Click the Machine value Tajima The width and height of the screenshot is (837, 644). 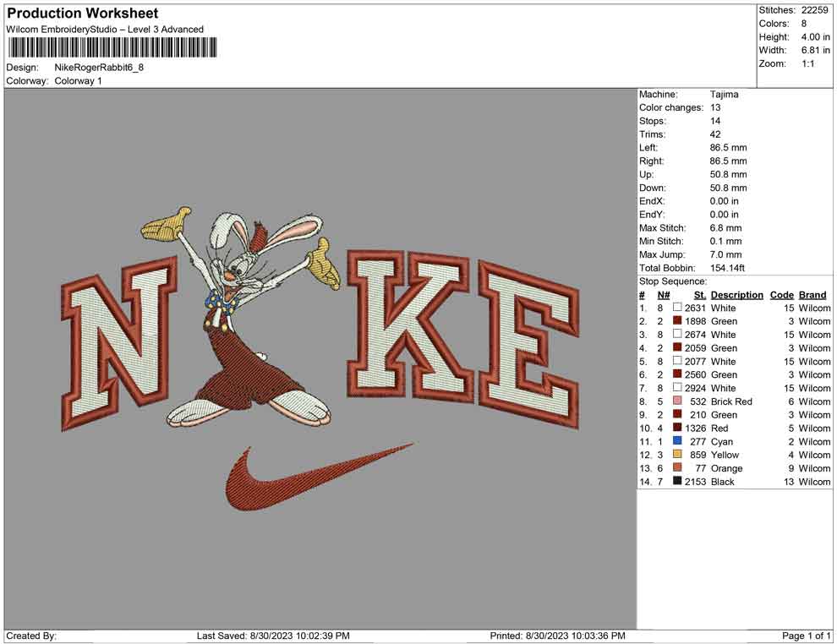tap(724, 94)
